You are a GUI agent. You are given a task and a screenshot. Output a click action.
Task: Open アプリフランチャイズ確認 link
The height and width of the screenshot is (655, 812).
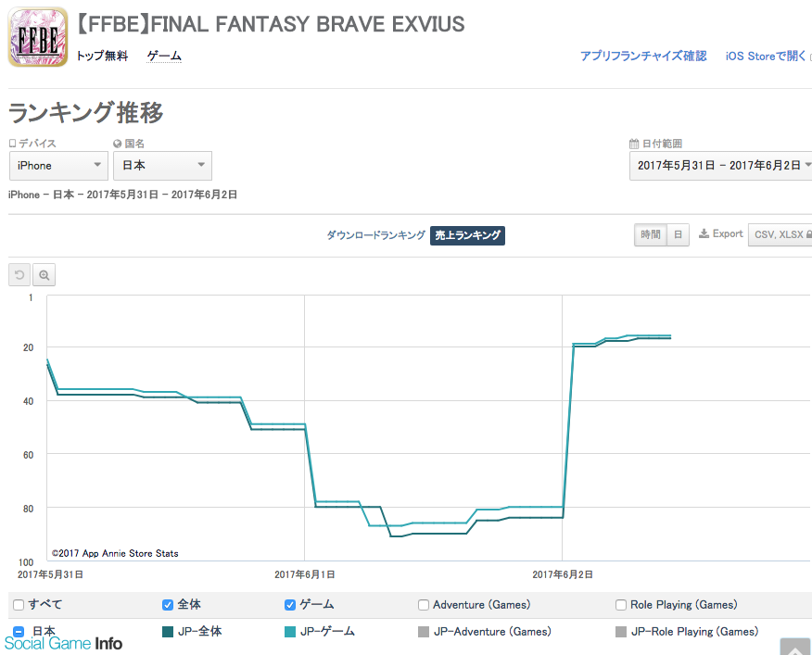click(643, 56)
